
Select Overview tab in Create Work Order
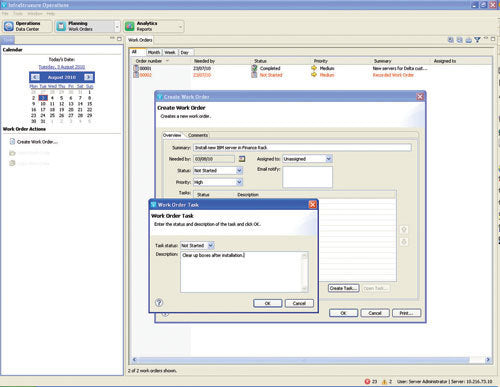click(172, 135)
